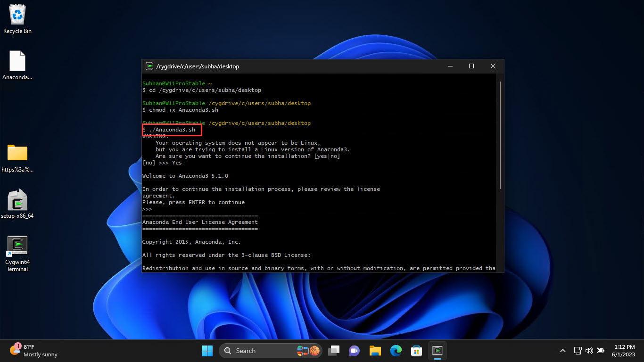Check battery status via the tray icon
Viewport: 644px width, 362px height.
pos(601,351)
